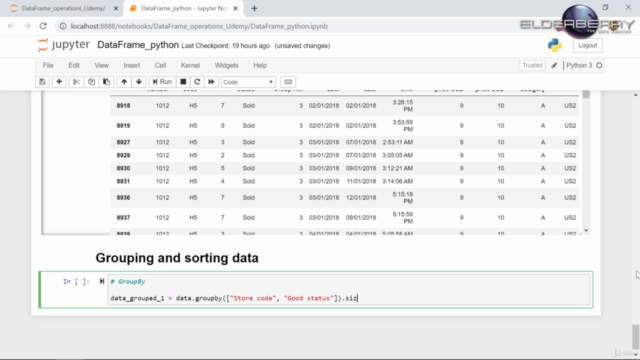Click time 2:53:11 AM cell
640x360 pixels.
click(398, 142)
